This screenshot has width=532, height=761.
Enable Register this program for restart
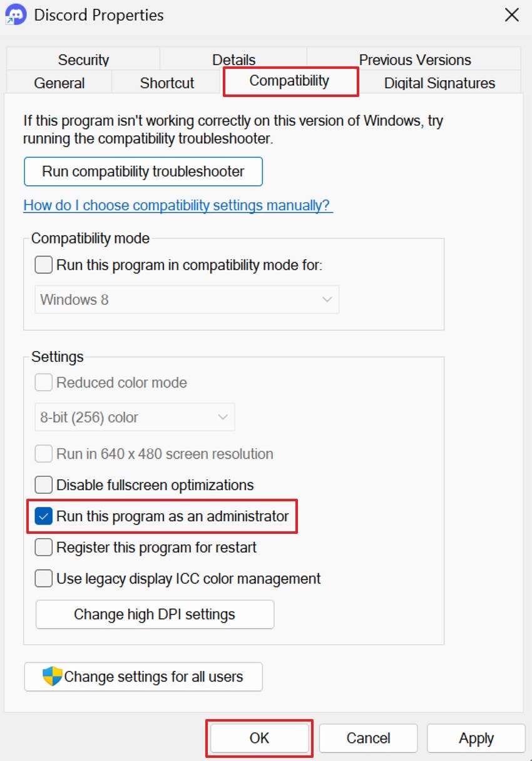pyautogui.click(x=43, y=547)
